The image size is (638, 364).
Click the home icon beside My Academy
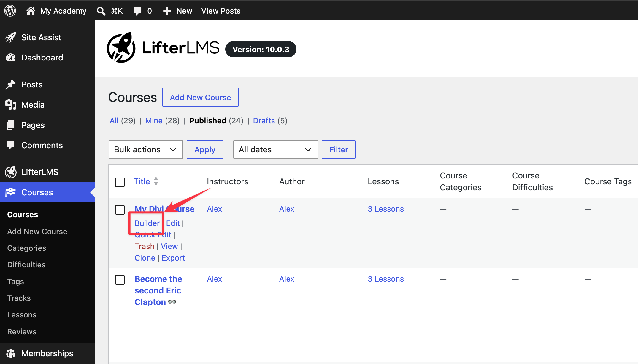click(31, 11)
